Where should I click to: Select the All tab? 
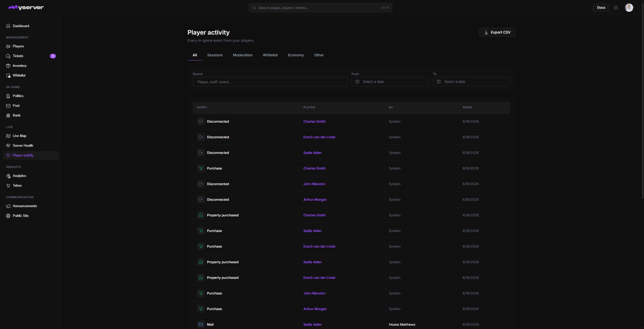(195, 55)
